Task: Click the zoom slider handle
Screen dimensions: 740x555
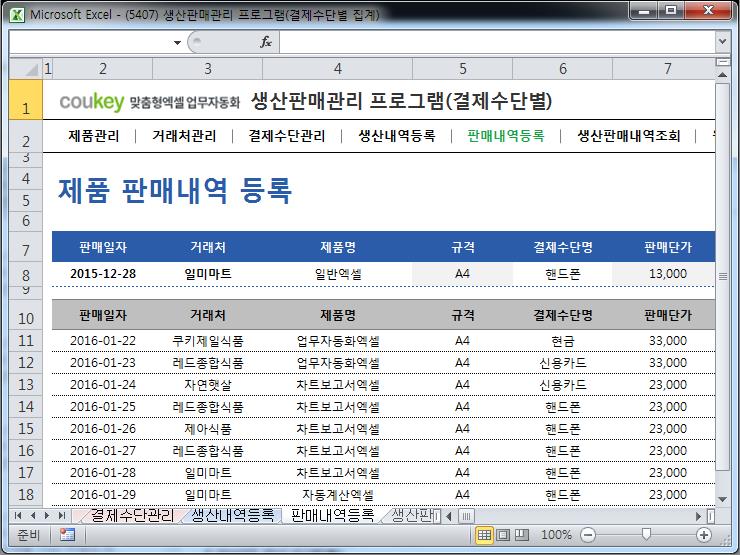Action: (x=646, y=534)
